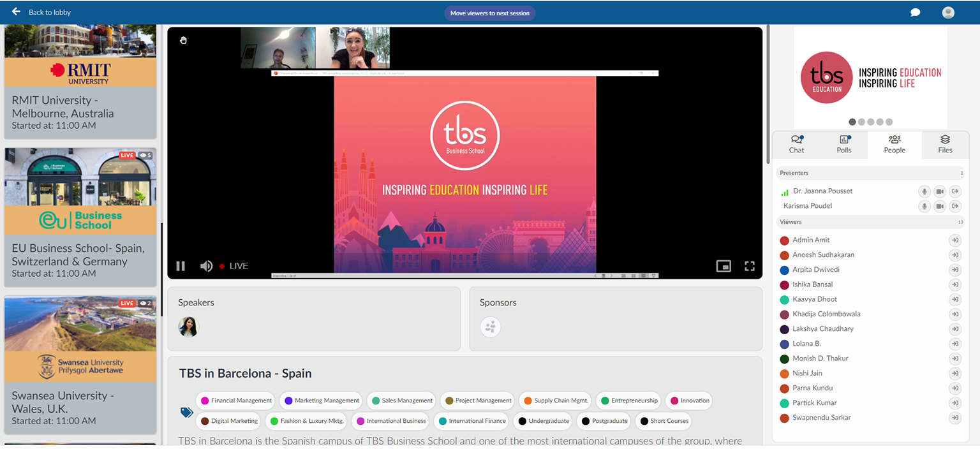The image size is (980, 449).
Task: Enter fullscreen using the video's fullscreen icon
Action: point(750,266)
